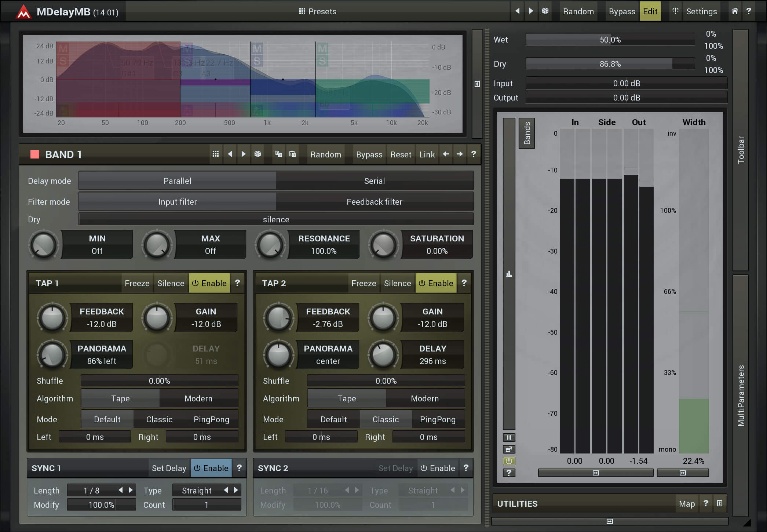Open Band 1 presets grid icon

pyautogui.click(x=216, y=154)
